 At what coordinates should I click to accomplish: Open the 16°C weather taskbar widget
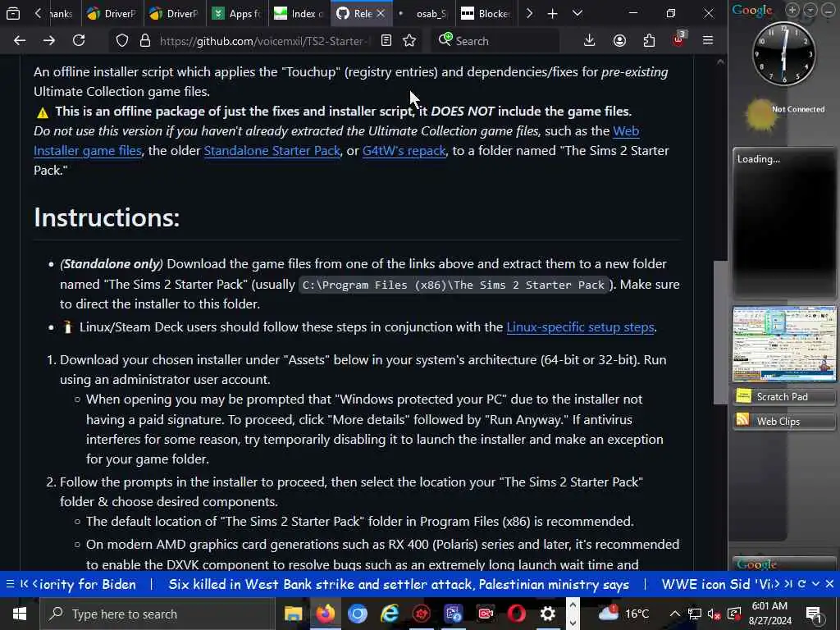623,614
